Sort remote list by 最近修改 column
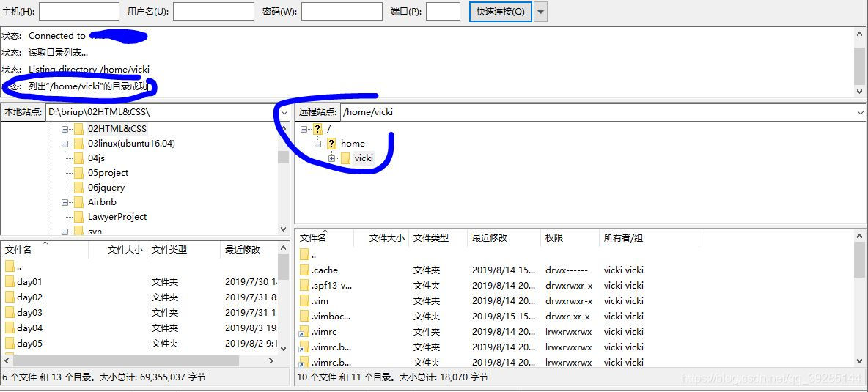This screenshot has height=392, width=868. (504, 238)
